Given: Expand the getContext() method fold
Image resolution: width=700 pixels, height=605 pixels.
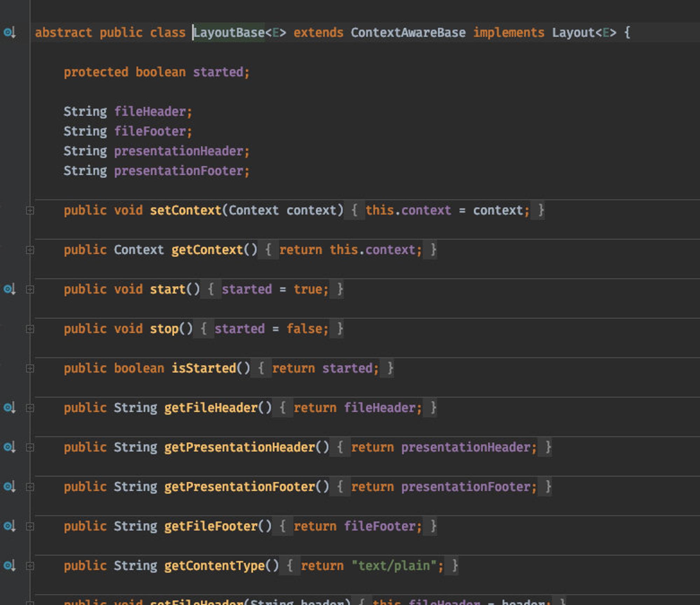Looking at the screenshot, I should click(30, 250).
